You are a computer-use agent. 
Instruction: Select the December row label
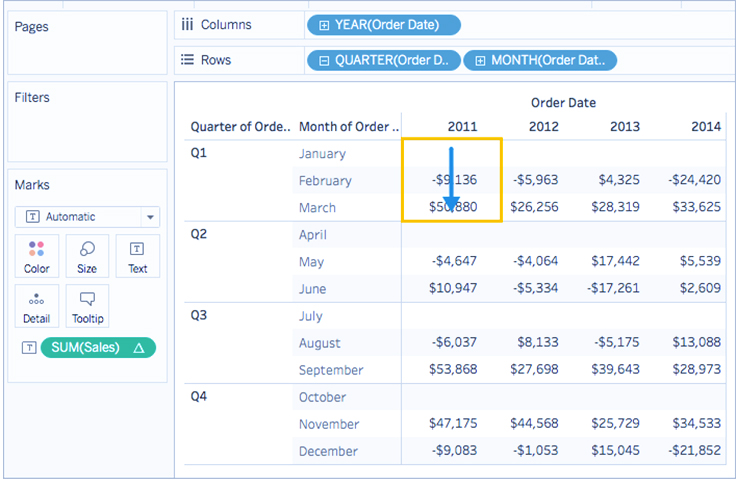(328, 452)
